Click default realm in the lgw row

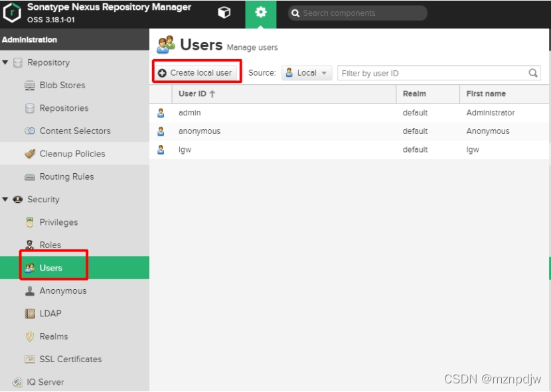(x=415, y=150)
